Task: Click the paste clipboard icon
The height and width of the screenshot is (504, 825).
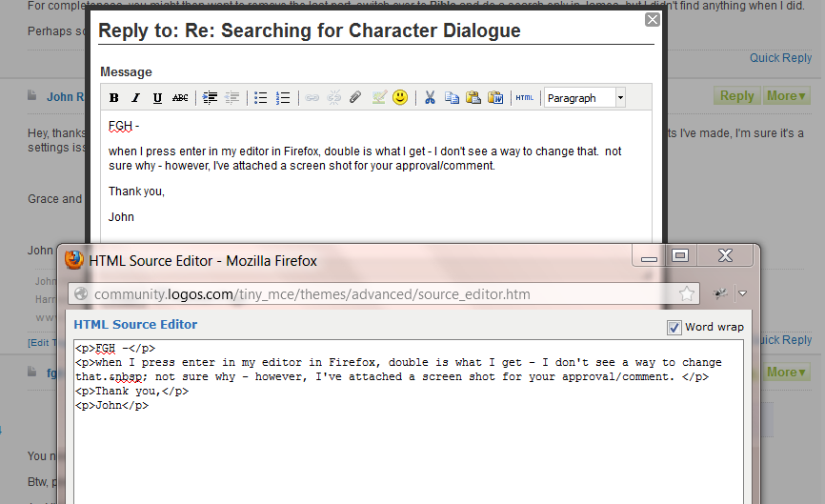Action: [473, 97]
